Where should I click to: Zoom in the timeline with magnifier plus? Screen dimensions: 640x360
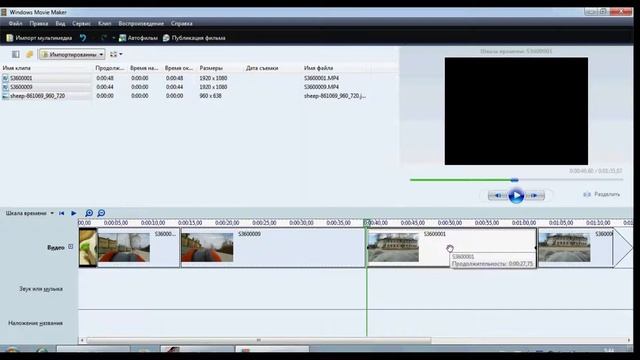click(89, 213)
